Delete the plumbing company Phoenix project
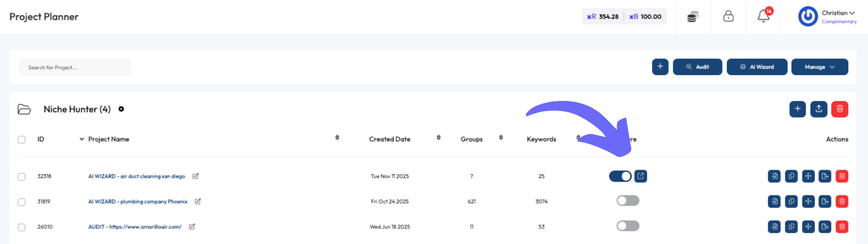This screenshot has height=244, width=868. (x=842, y=202)
